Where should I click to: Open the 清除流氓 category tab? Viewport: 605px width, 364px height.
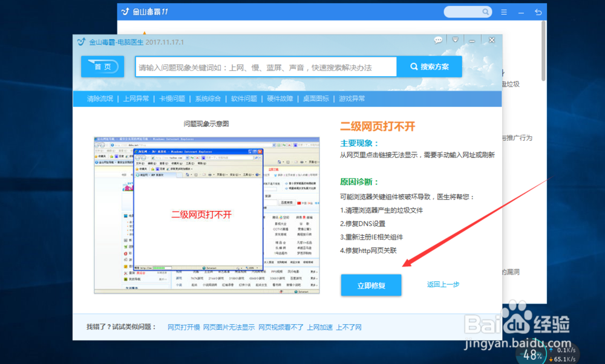(100, 99)
